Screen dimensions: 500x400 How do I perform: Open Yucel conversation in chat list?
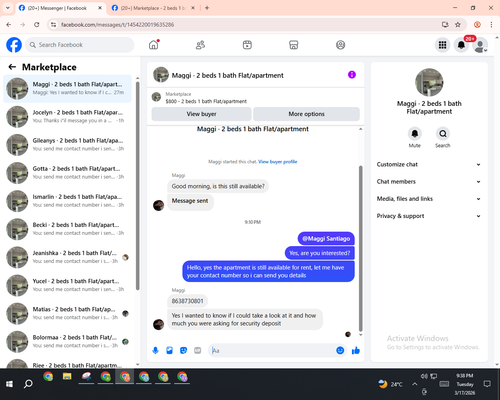pyautogui.click(x=67, y=285)
